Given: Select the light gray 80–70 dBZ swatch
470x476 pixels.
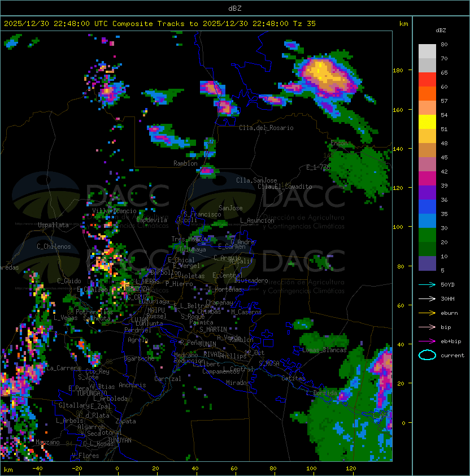Looking at the screenshot, I should point(427,51).
